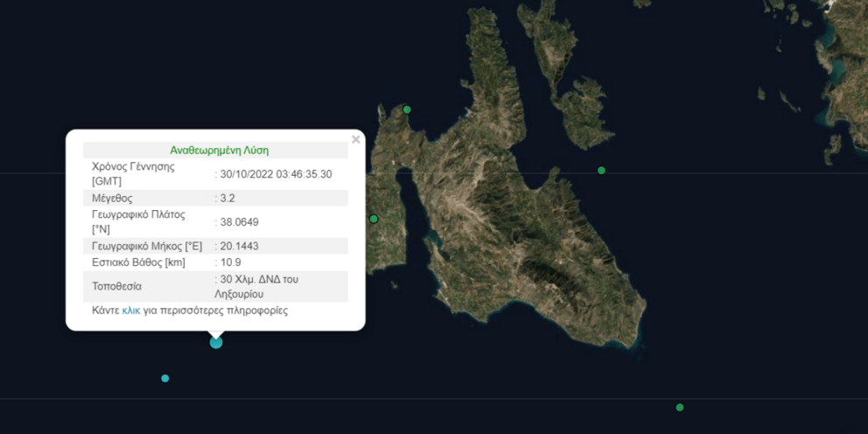Select the small cyan marker southwest of popup
Image resolution: width=868 pixels, height=434 pixels.
click(x=165, y=378)
